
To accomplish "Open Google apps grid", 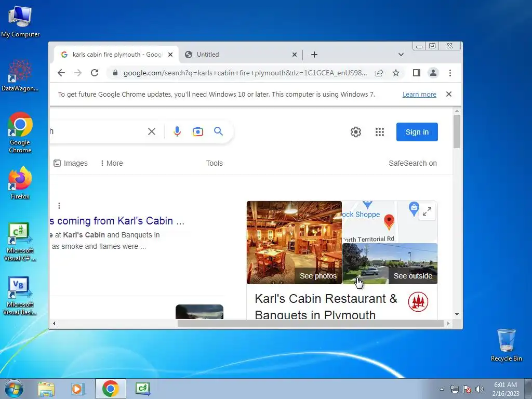I will tap(380, 131).
